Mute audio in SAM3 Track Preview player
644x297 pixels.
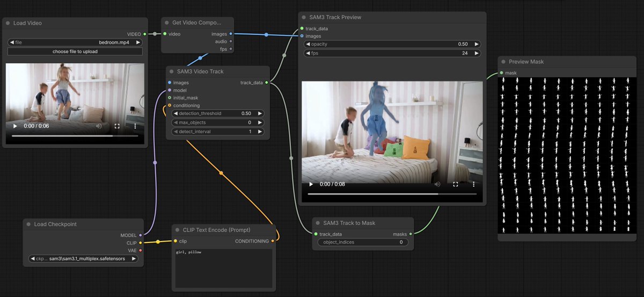click(437, 184)
